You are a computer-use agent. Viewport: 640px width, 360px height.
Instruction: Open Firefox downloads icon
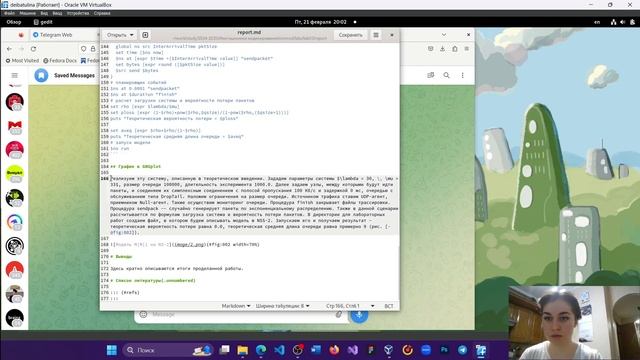(x=442, y=49)
